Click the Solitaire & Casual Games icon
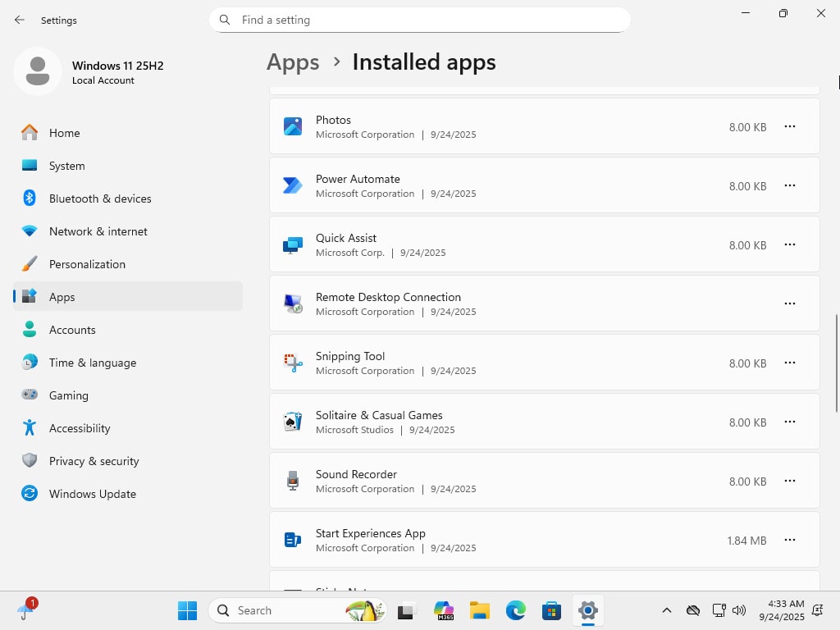 click(293, 422)
